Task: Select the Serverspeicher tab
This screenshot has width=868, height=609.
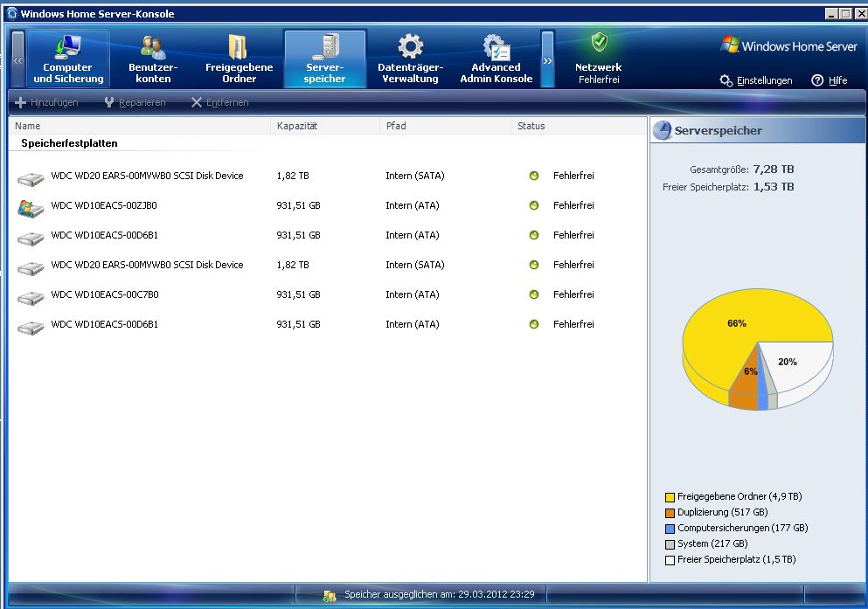Action: pyautogui.click(x=325, y=59)
